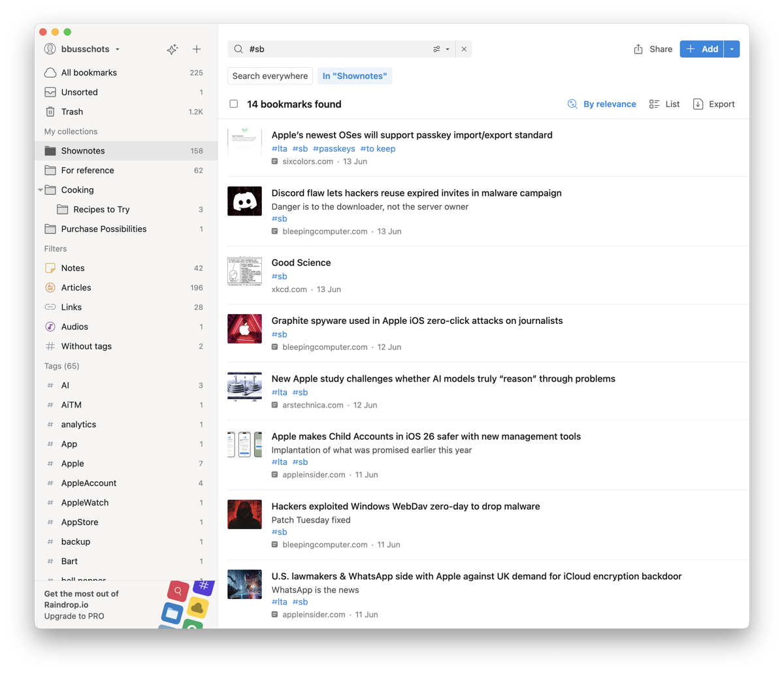784x674 pixels.
Task: Select the Audios filter icon
Action: pos(50,327)
